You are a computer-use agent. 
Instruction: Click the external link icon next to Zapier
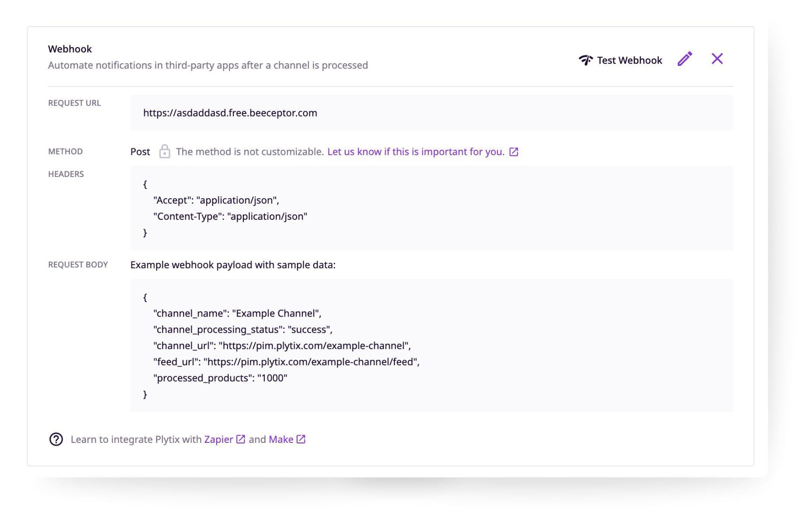[240, 439]
